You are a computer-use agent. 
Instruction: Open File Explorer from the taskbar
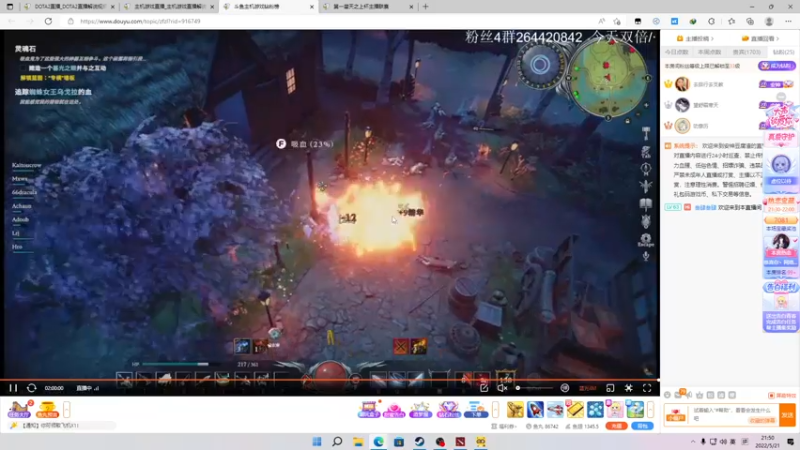pos(358,441)
